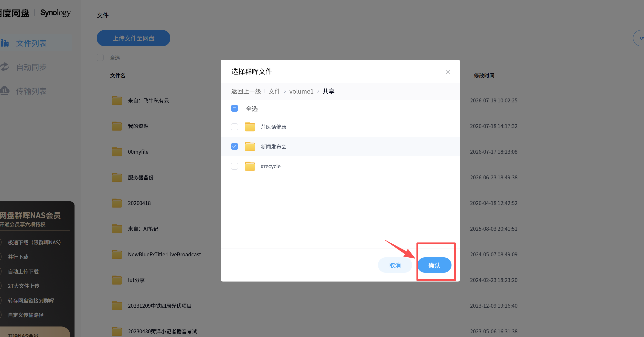This screenshot has height=337, width=644.
Task: Close the 选择群晖文件 dialog
Action: tap(448, 72)
